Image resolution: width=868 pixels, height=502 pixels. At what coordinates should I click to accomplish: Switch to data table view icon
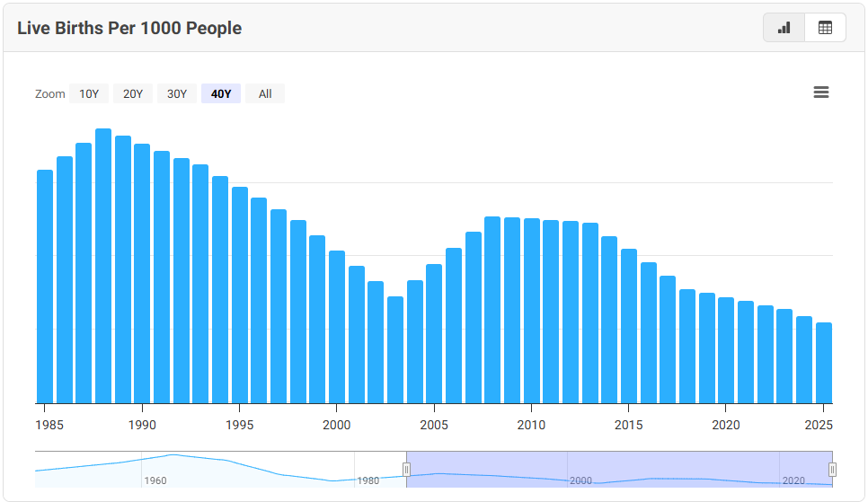pos(825,28)
